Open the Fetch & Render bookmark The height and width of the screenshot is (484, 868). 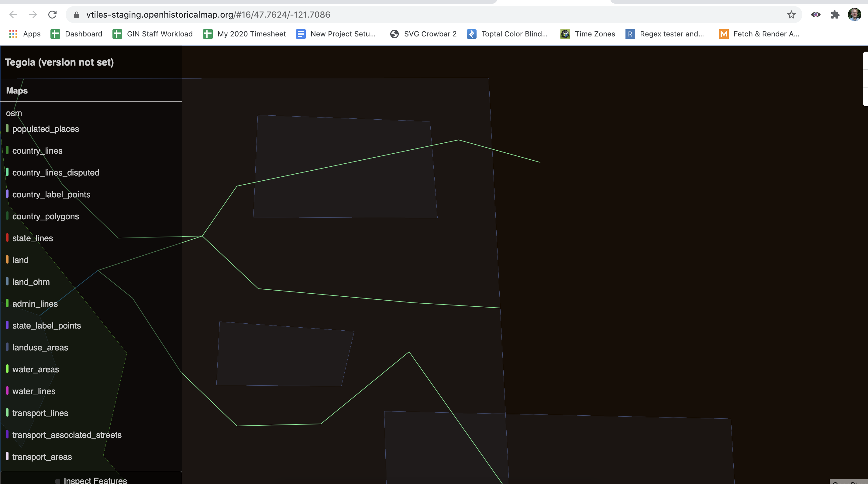pos(759,34)
